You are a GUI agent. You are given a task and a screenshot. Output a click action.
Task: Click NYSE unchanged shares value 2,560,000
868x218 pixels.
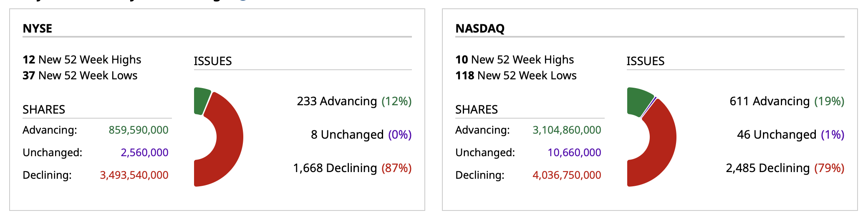(144, 152)
